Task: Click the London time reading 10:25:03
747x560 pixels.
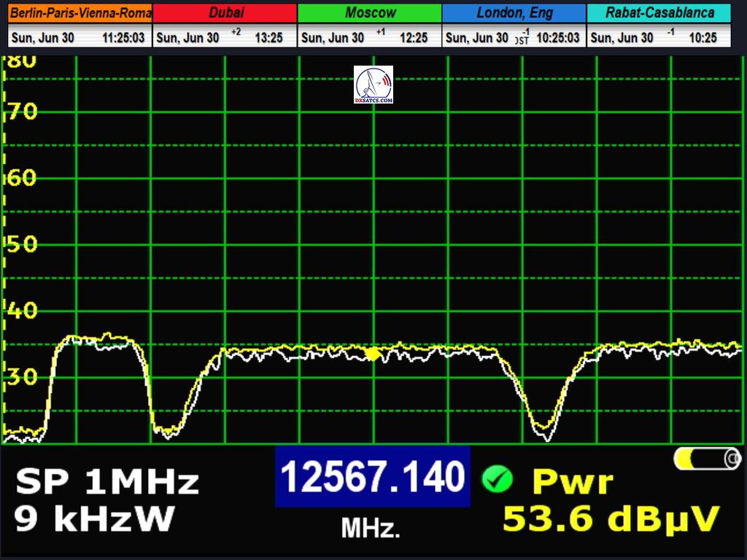Action: (x=558, y=38)
